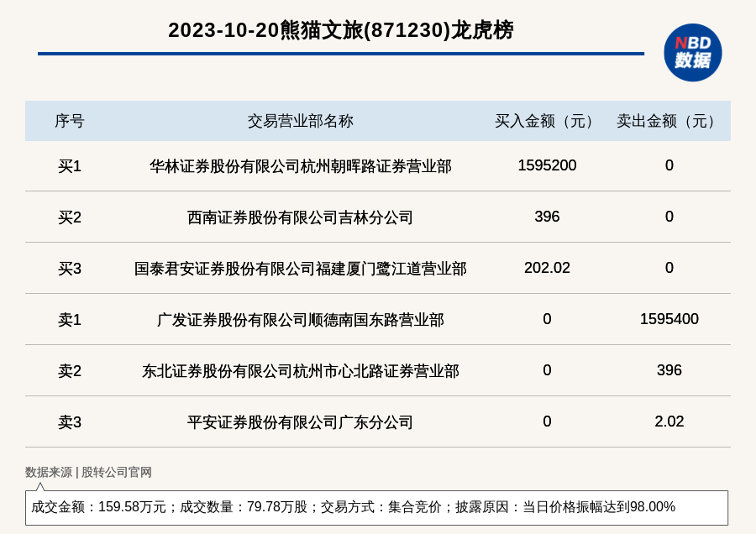The height and width of the screenshot is (534, 756).
Task: Click the NBD数据 round logo
Action: click(x=692, y=53)
